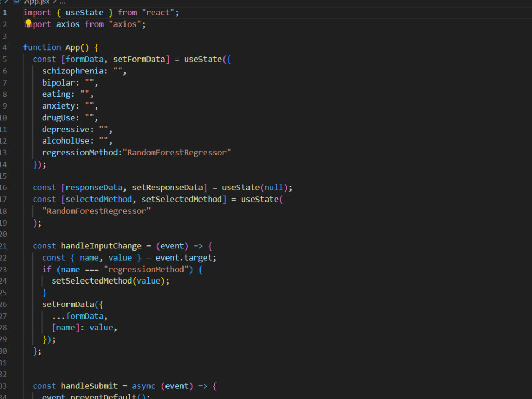
Task: Click "name" in the destructuring on line 22
Action: (89, 258)
